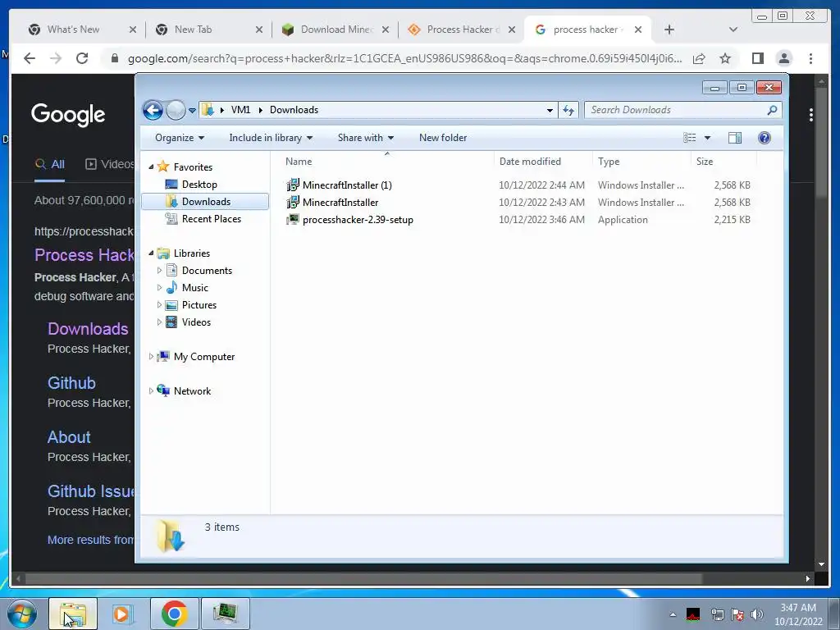Select the MinecraftInstaller (1) file icon
Screen dimensions: 840x630
coord(293,185)
